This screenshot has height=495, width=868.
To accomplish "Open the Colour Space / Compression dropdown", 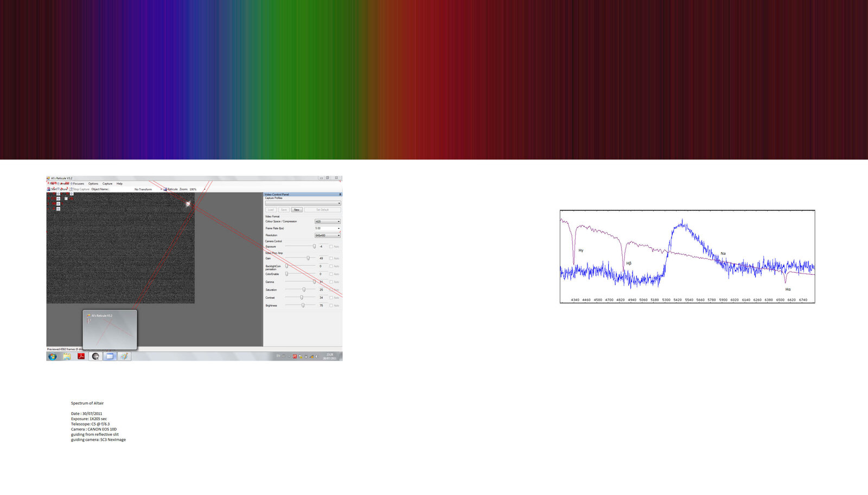I will click(327, 221).
